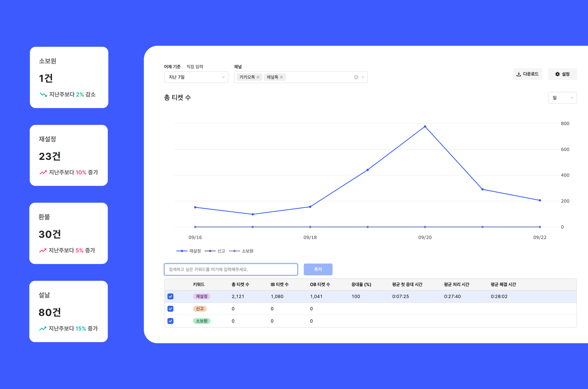Image resolution: width=588 pixels, height=389 pixels.
Task: Click 재설정 legend marker under chart
Action: pos(182,251)
